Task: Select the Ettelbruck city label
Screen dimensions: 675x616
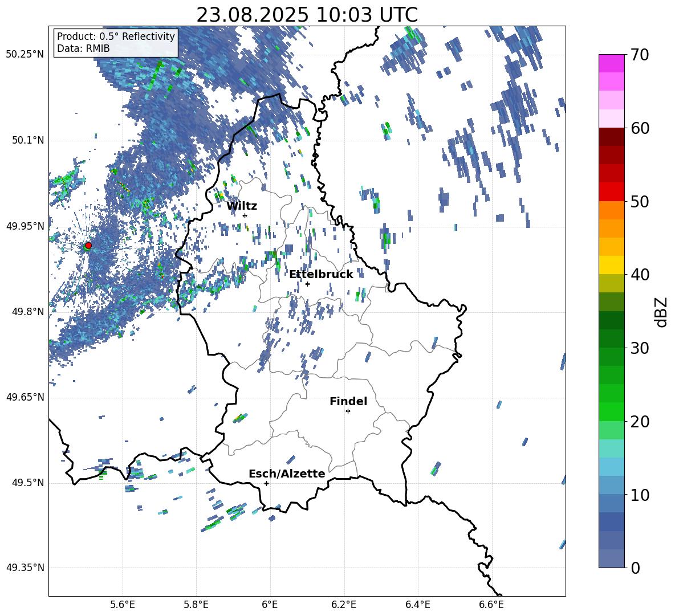Action: (x=321, y=275)
